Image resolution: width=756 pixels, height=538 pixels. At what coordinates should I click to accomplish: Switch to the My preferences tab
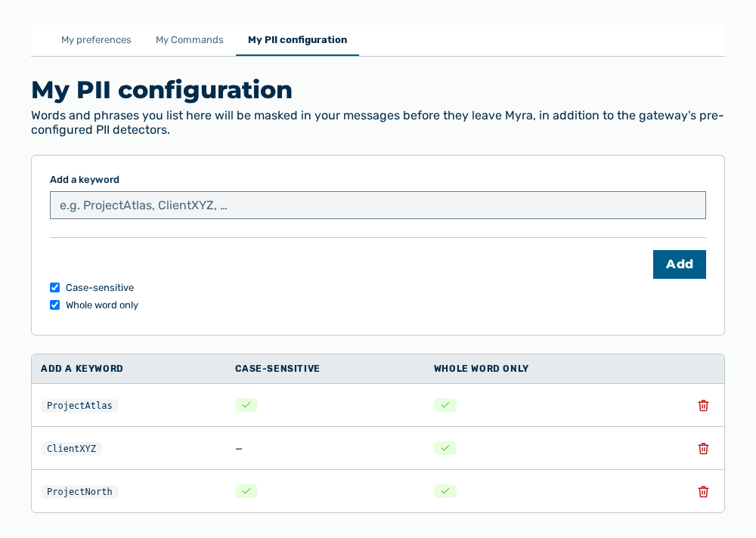(x=96, y=40)
